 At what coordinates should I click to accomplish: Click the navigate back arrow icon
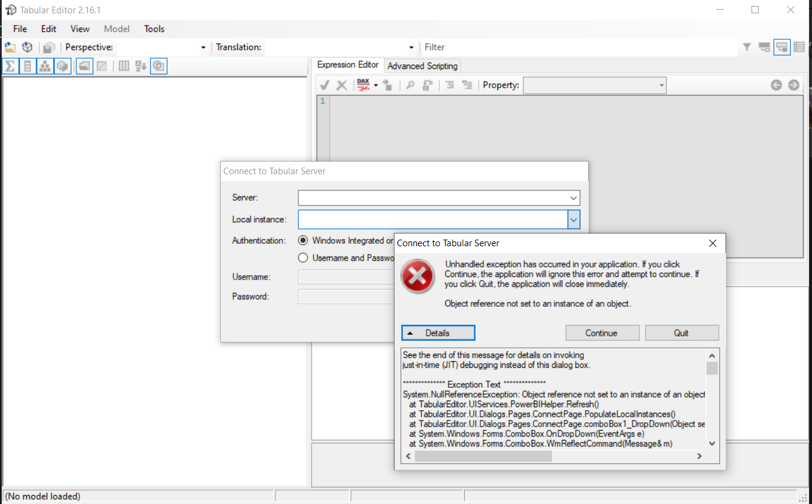coord(776,85)
